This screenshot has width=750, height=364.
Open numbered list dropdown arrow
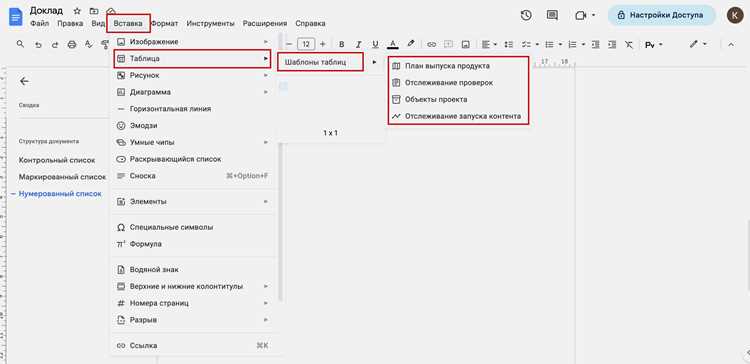tap(584, 44)
